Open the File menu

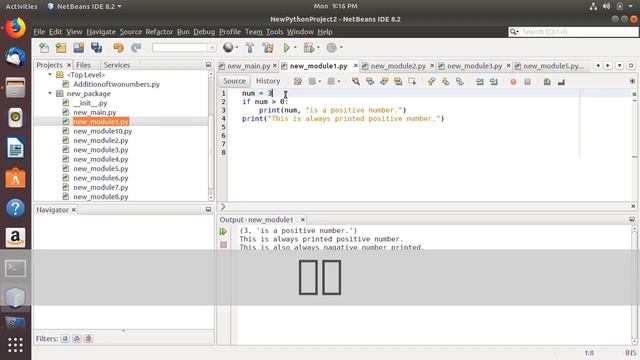[39, 32]
